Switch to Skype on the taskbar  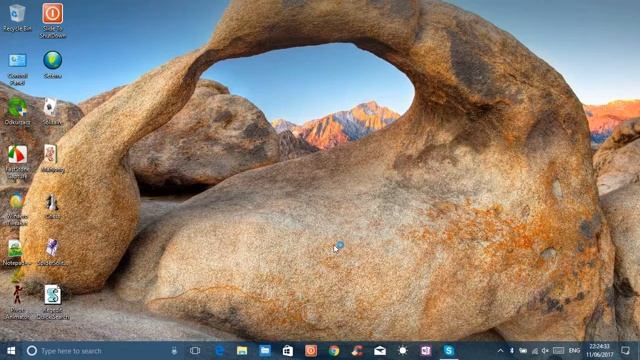tap(449, 351)
